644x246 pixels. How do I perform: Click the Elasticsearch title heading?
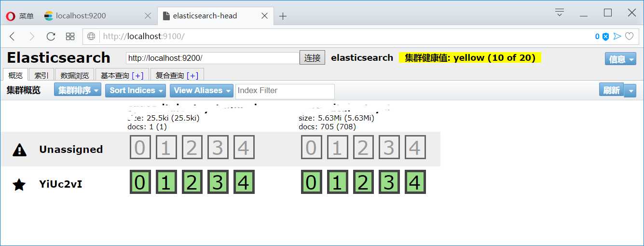point(58,58)
